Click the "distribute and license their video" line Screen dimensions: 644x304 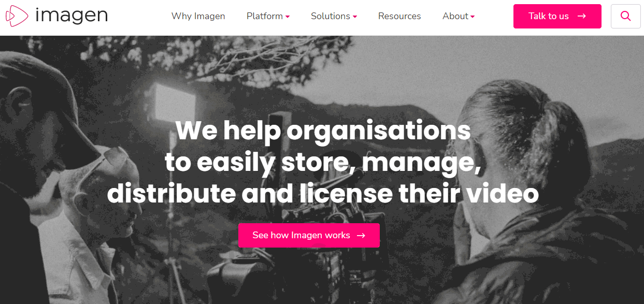point(323,194)
